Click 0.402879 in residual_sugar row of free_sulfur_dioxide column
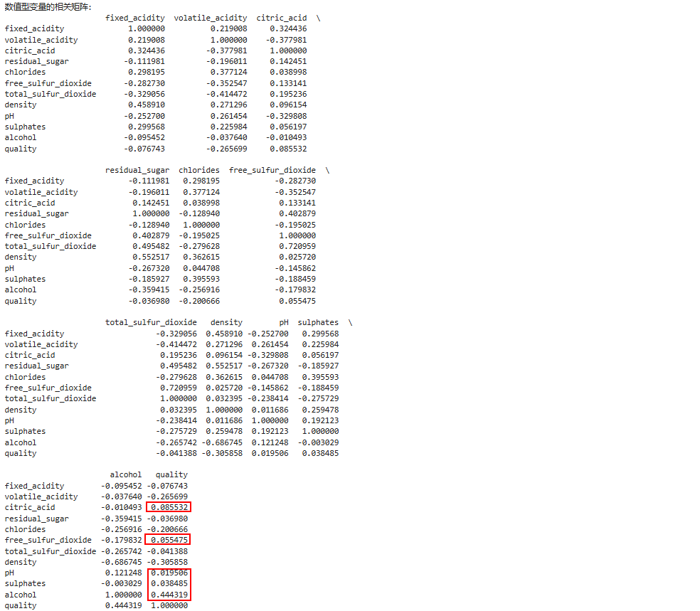The width and height of the screenshot is (700, 611). (x=297, y=213)
